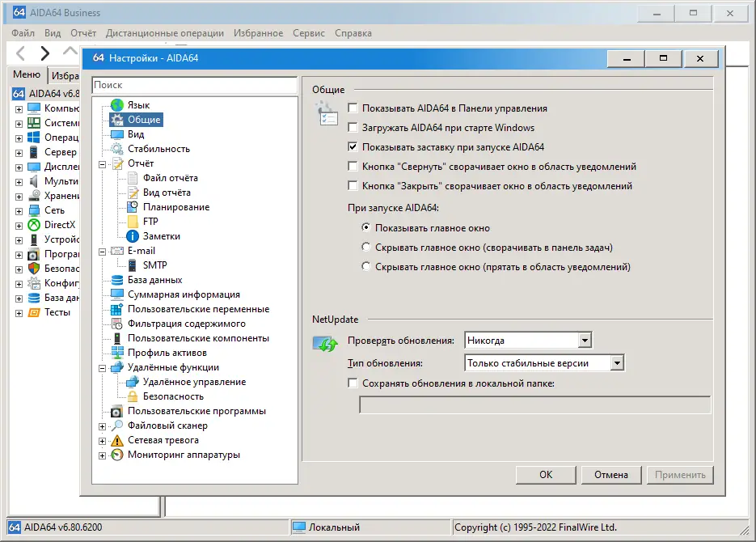Click the Профиль активов icon
Screen dimensions: 756x542
click(117, 353)
